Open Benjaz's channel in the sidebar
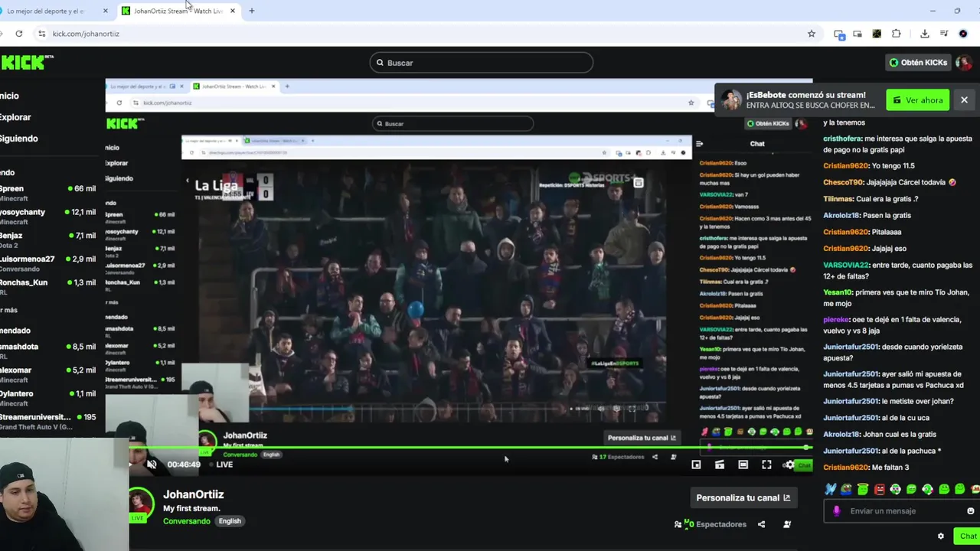This screenshot has height=551, width=980. coord(47,240)
